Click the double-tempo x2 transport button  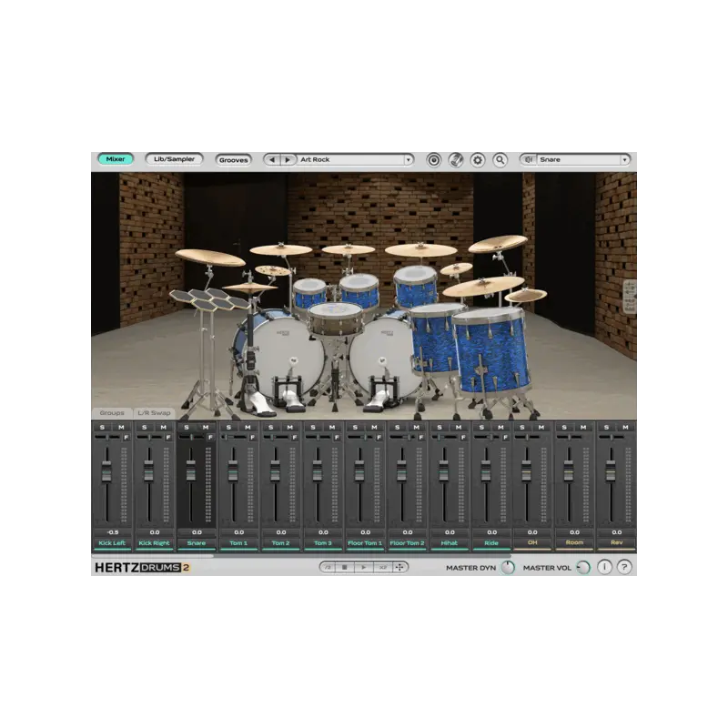382,567
